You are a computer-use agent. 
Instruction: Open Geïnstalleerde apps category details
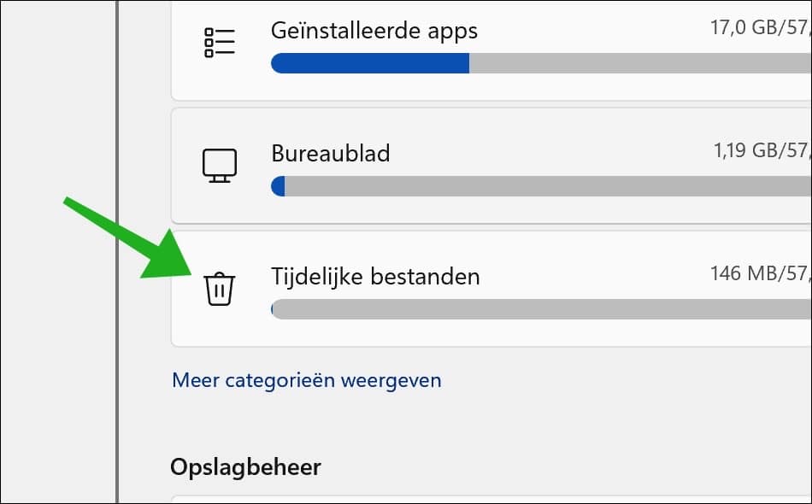tap(373, 31)
